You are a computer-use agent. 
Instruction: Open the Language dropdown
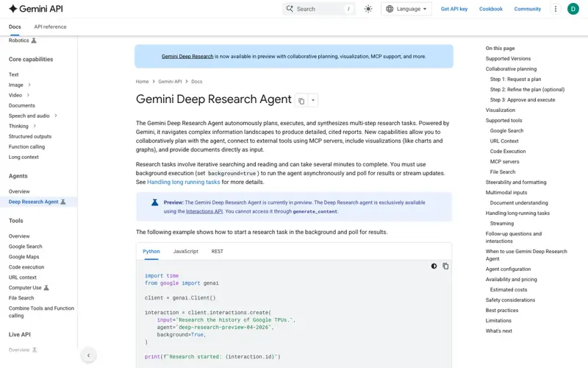point(406,9)
